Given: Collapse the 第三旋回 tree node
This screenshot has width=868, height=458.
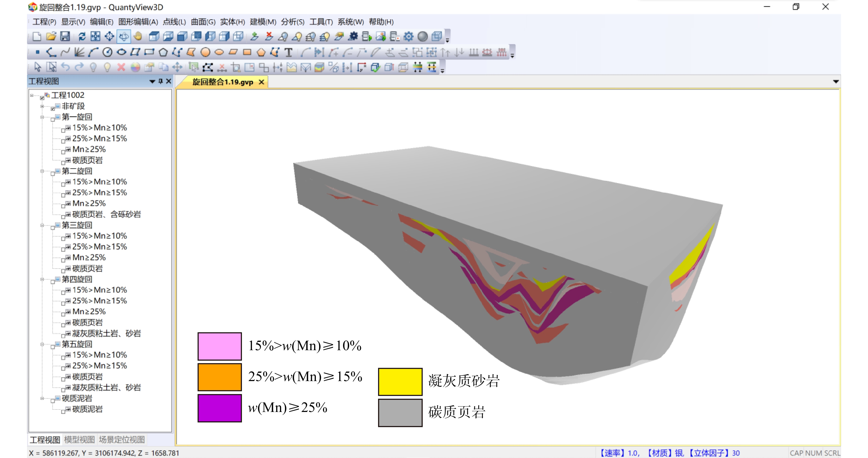Looking at the screenshot, I should (x=42, y=225).
